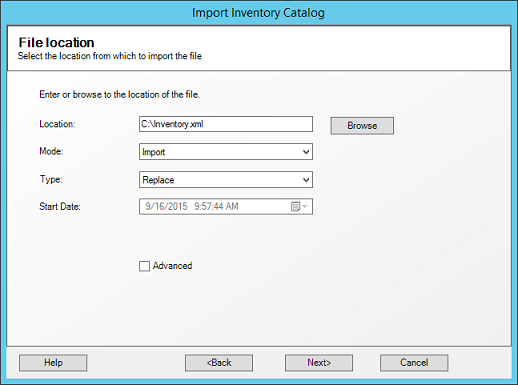Screen dimensions: 518x385
Task: Go to previous step with <Back
Action: [x=219, y=363]
